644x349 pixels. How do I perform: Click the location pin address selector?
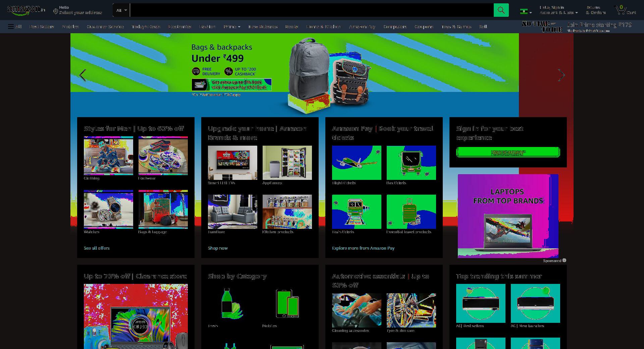tap(77, 10)
